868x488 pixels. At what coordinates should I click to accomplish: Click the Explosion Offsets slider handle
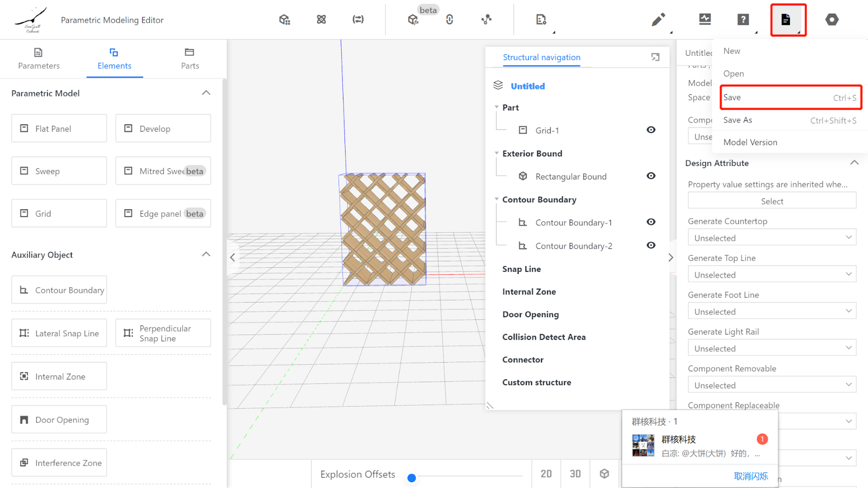coord(412,478)
